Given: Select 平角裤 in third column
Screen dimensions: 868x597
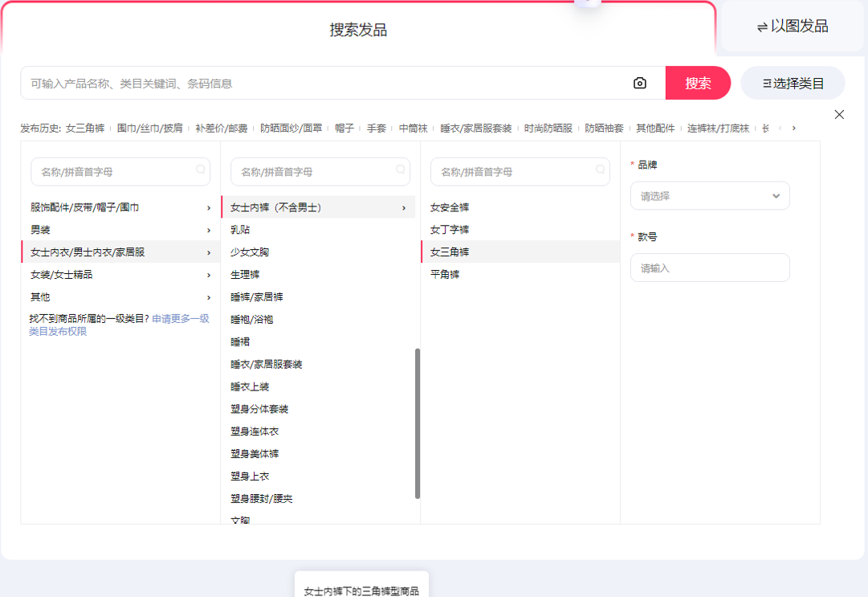Looking at the screenshot, I should coord(520,275).
